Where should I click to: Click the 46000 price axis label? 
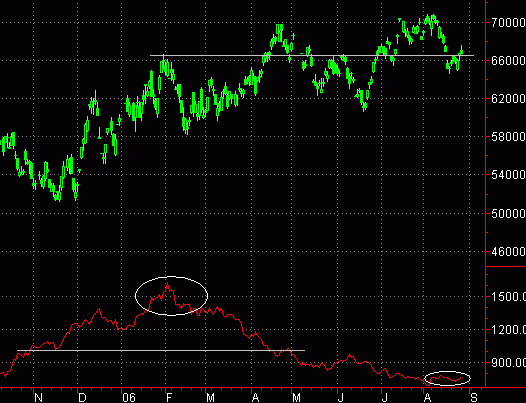pos(508,252)
